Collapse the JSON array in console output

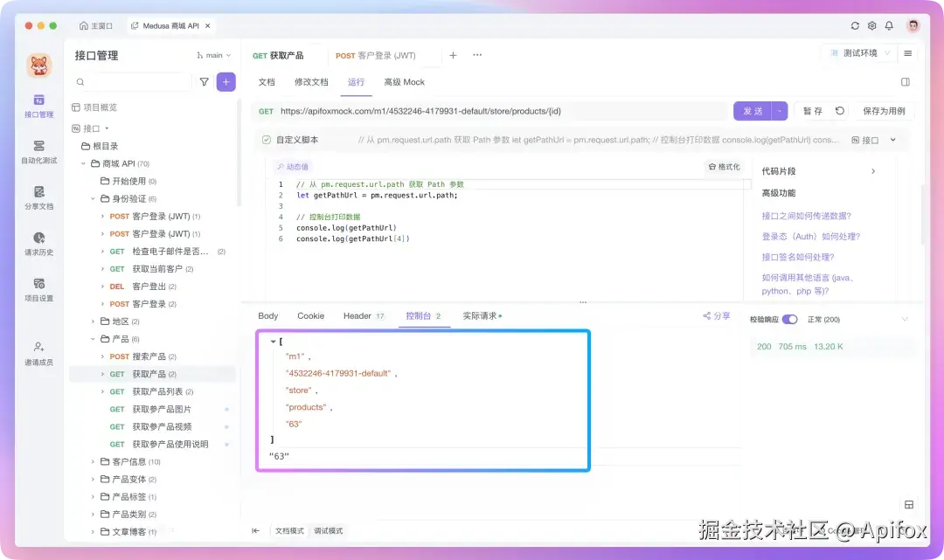[274, 341]
